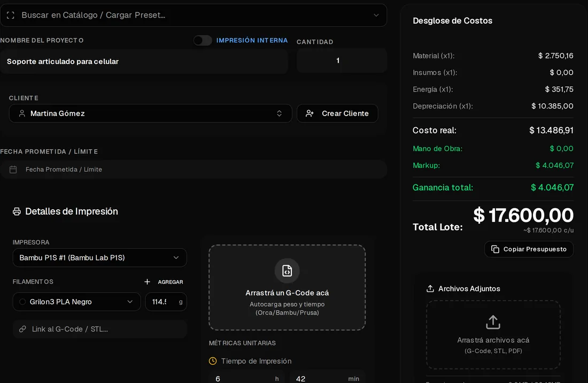Click the Markup label in cost breakdown
The height and width of the screenshot is (383, 588).
point(427,165)
